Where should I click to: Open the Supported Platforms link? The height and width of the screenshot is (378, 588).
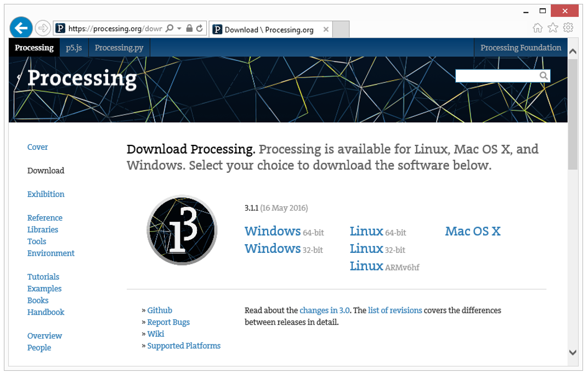[184, 346]
